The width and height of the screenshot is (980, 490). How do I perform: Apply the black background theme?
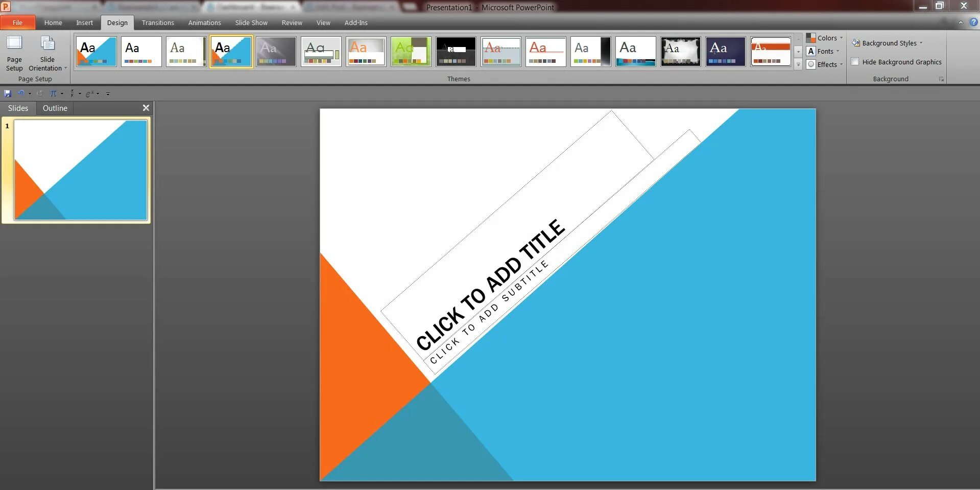click(456, 52)
